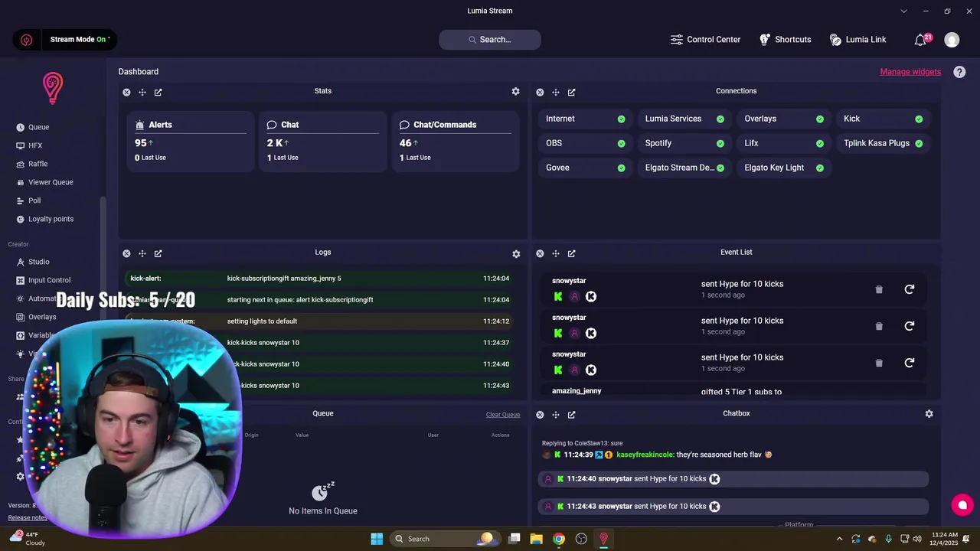Toggle Stream Mode switch off
This screenshot has height=551, width=980.
[80, 40]
